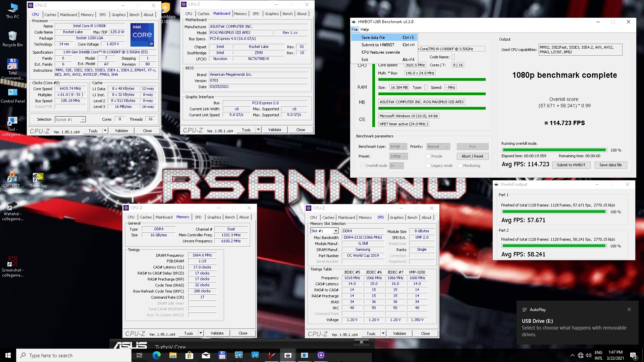Viewport: 644px width, 362px height.
Task: Launch Total Commander from the desktop
Action: (x=12, y=69)
